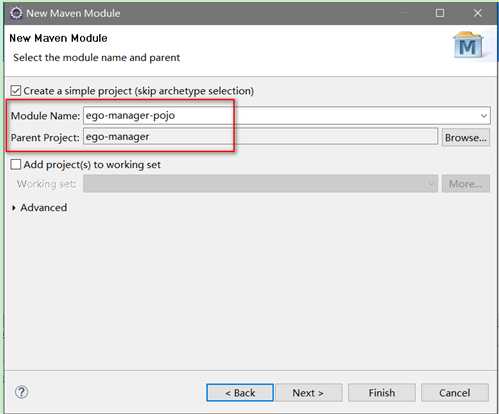This screenshot has height=414, width=499.
Task: Click the Eclipse icon in title bar
Action: (x=16, y=13)
